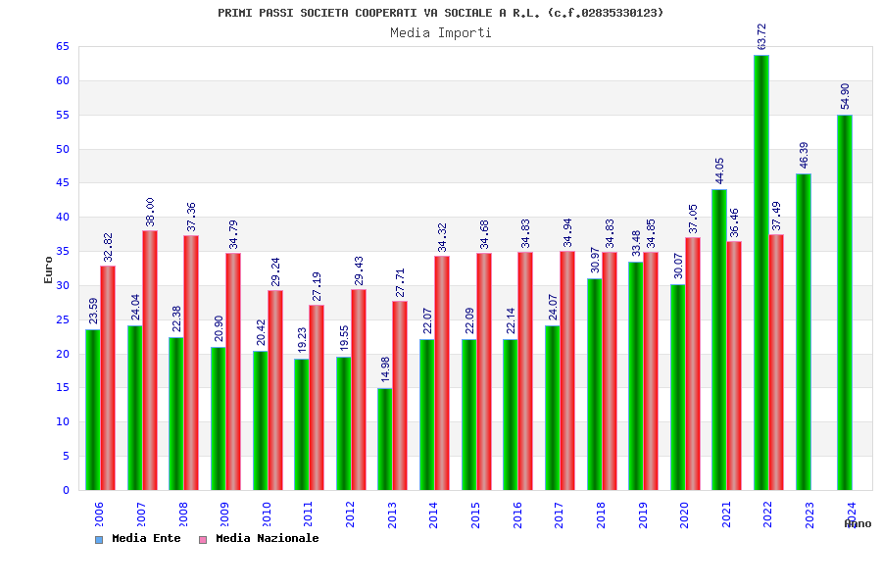The width and height of the screenshot is (882, 588).
Task: Select the green 2024 bar labeled 54.90
Action: coord(845,303)
